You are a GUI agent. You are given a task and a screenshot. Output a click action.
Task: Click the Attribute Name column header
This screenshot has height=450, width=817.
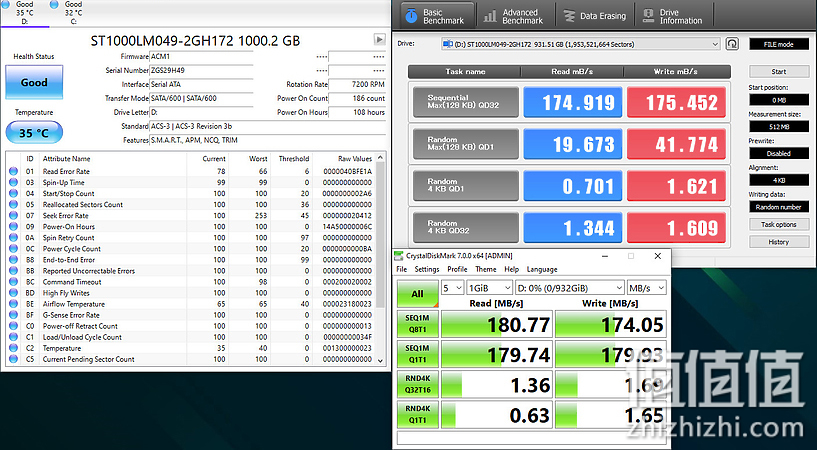click(66, 159)
